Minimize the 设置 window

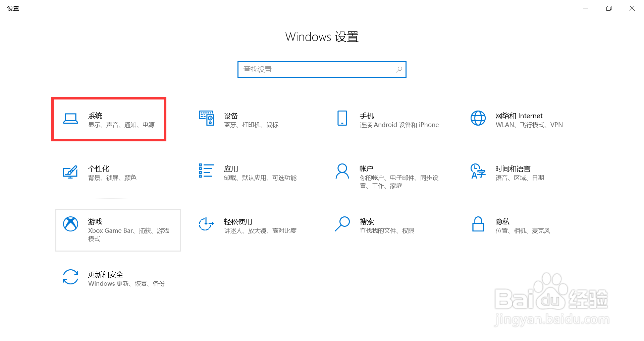point(586,8)
